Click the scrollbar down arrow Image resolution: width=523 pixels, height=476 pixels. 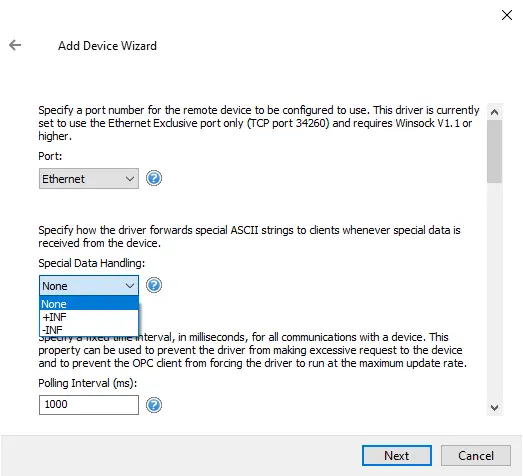[x=494, y=408]
